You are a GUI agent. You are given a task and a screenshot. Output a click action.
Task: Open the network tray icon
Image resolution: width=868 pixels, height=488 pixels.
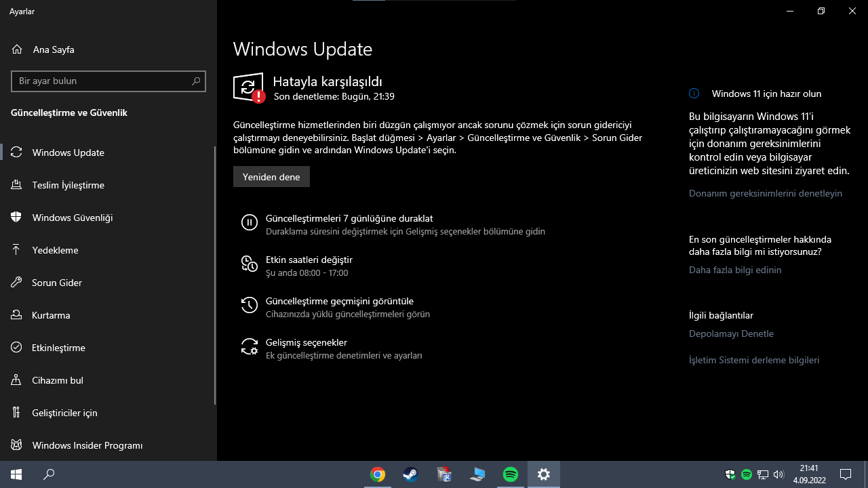763,474
